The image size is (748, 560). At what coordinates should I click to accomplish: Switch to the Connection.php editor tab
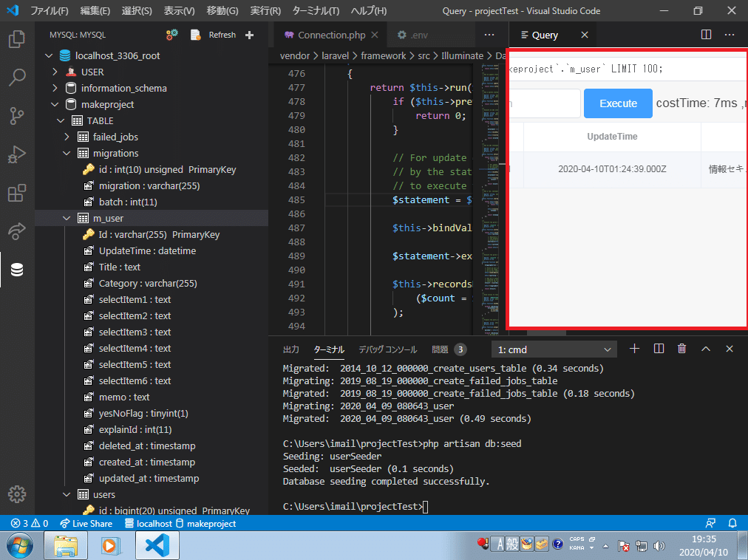(332, 35)
